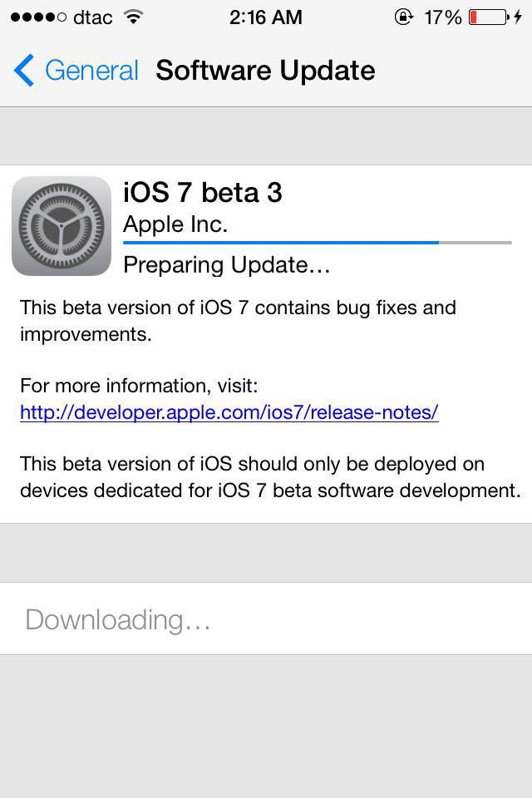Tap the bug fixes description paragraph

point(238,321)
